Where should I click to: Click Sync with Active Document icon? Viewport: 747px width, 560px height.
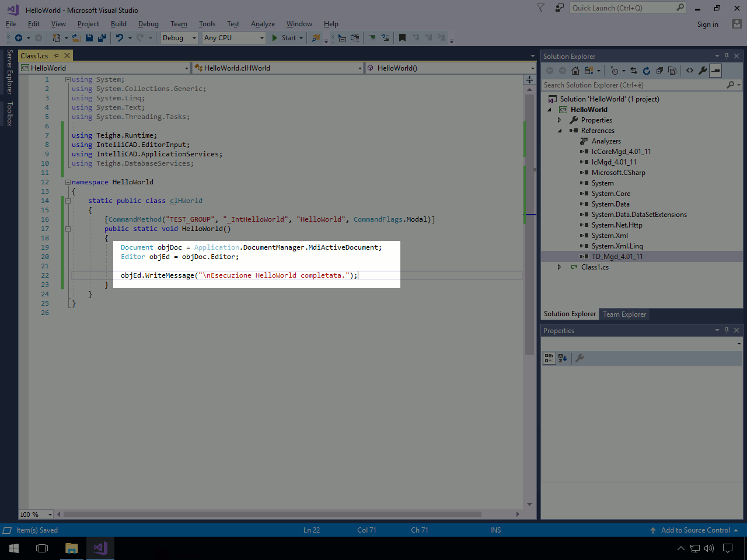634,71
